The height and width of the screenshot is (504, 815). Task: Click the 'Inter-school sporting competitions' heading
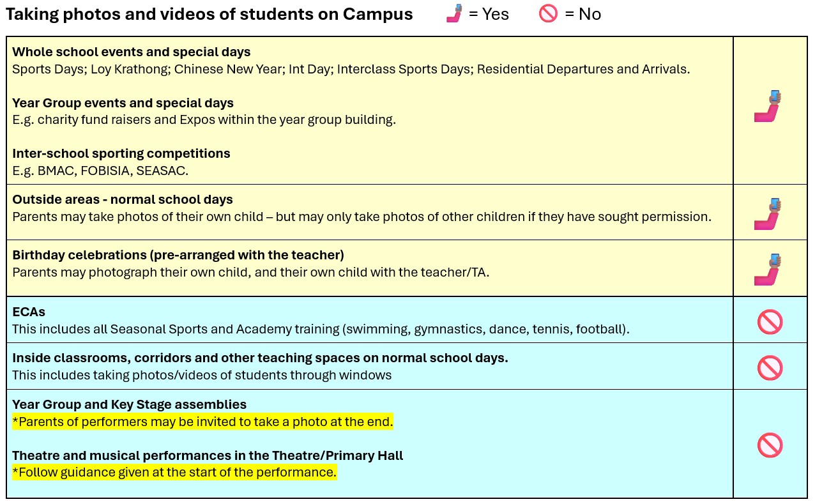[121, 153]
